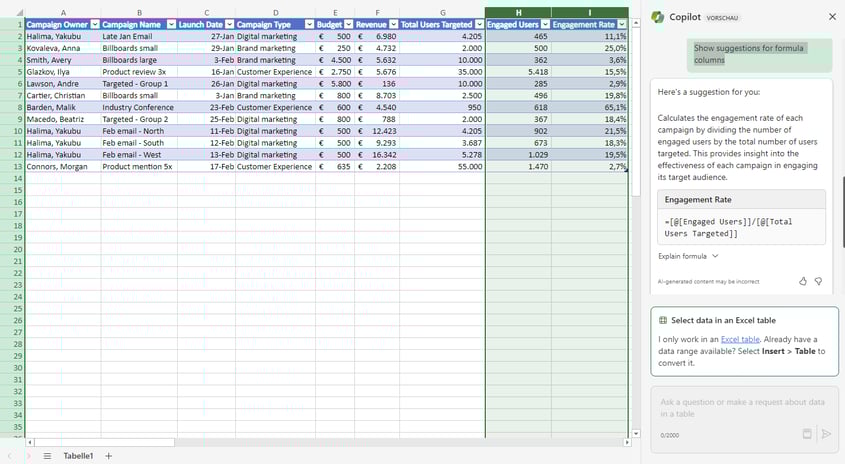Select column H header
This screenshot has width=845, height=464.
click(x=518, y=12)
